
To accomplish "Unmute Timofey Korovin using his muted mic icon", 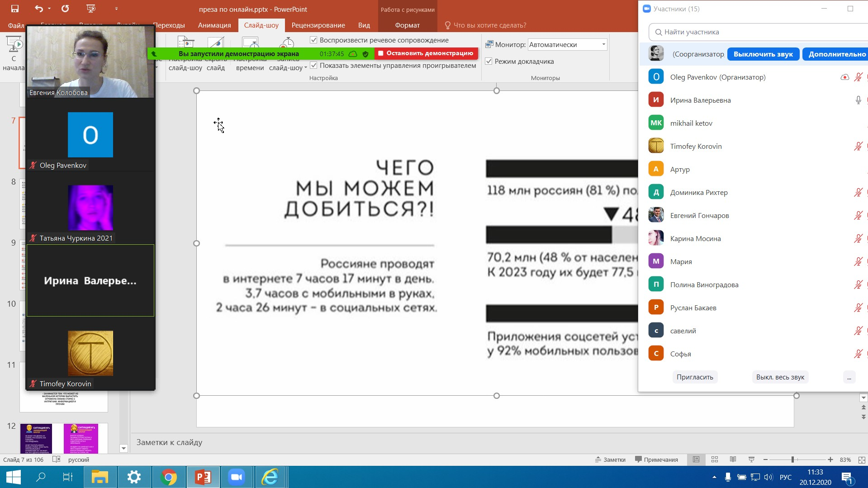I will click(x=858, y=147).
